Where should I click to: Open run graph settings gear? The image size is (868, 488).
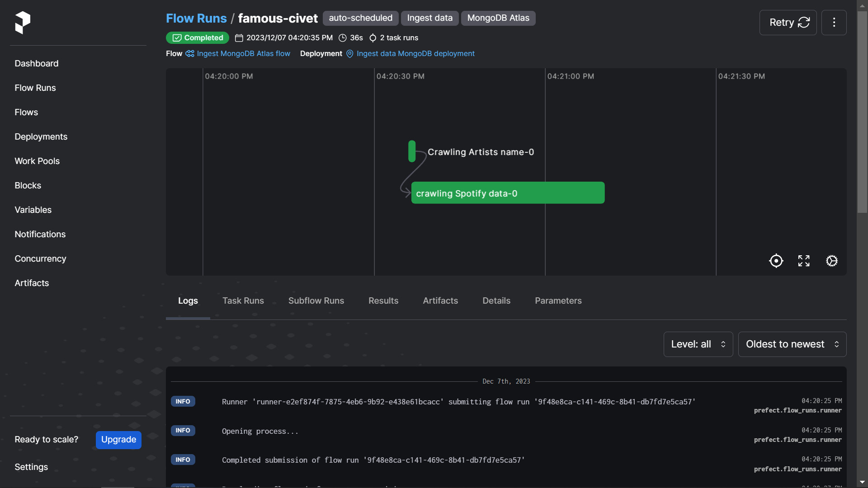[832, 261]
